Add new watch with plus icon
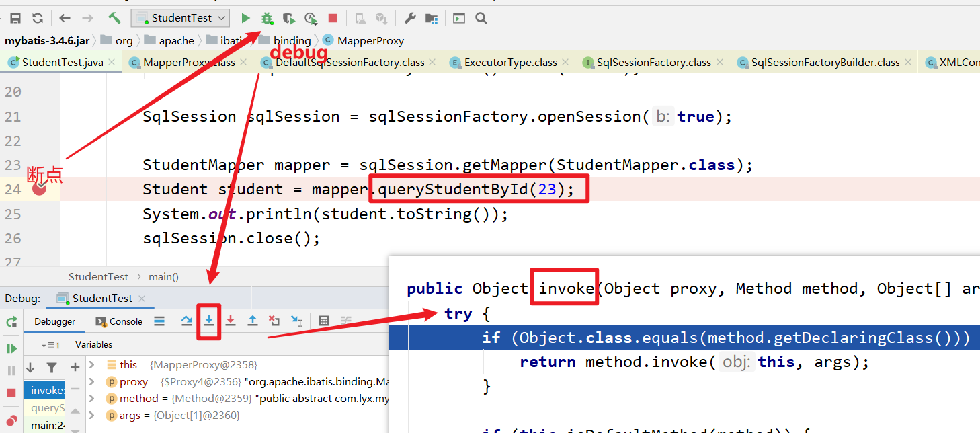The image size is (980, 433). [75, 367]
